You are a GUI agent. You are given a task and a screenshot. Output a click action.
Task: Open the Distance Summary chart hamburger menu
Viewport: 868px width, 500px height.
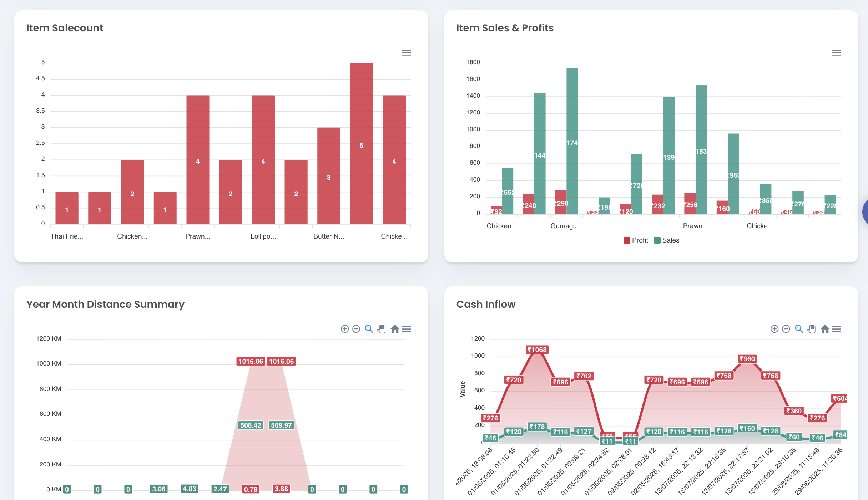coord(407,329)
